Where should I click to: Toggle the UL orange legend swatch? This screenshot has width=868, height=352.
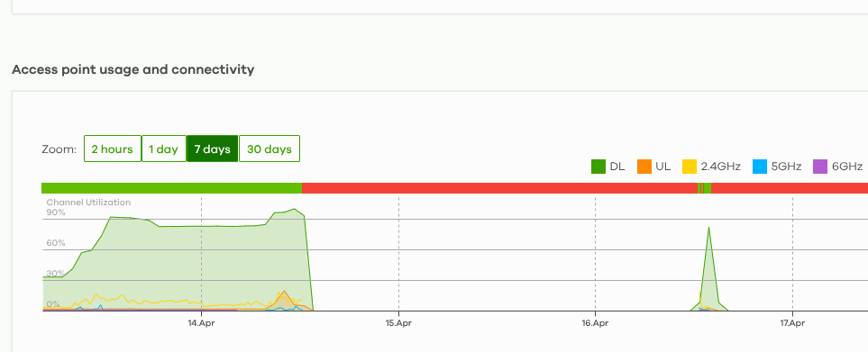click(x=644, y=167)
